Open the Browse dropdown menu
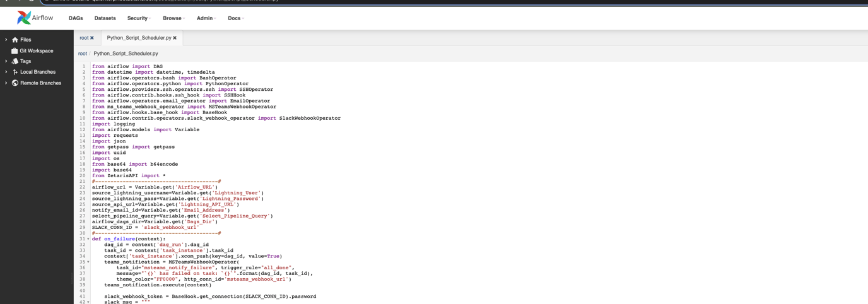Screen dimensions: 868x304 click(x=173, y=18)
